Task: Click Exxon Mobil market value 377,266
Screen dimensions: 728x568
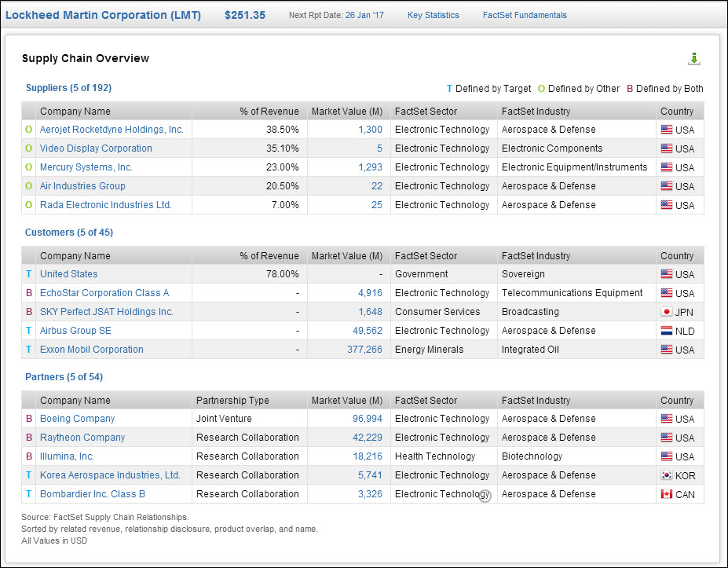Action: pos(364,350)
